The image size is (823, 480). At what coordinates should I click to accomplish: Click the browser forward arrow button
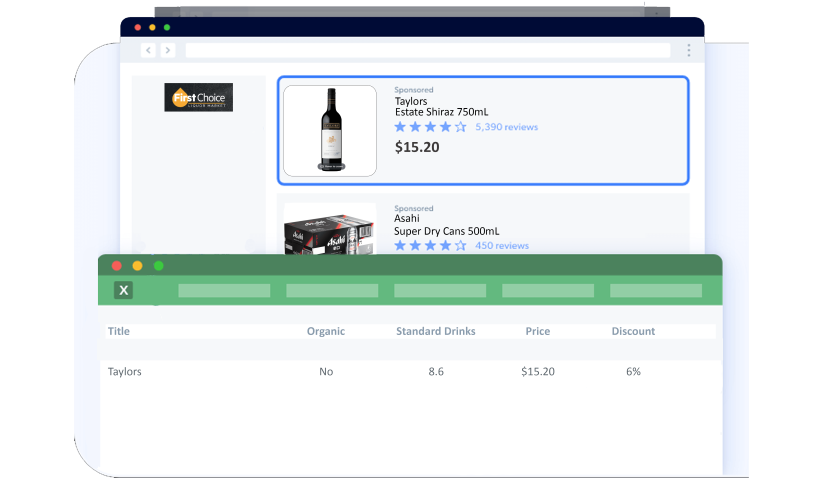[167, 50]
